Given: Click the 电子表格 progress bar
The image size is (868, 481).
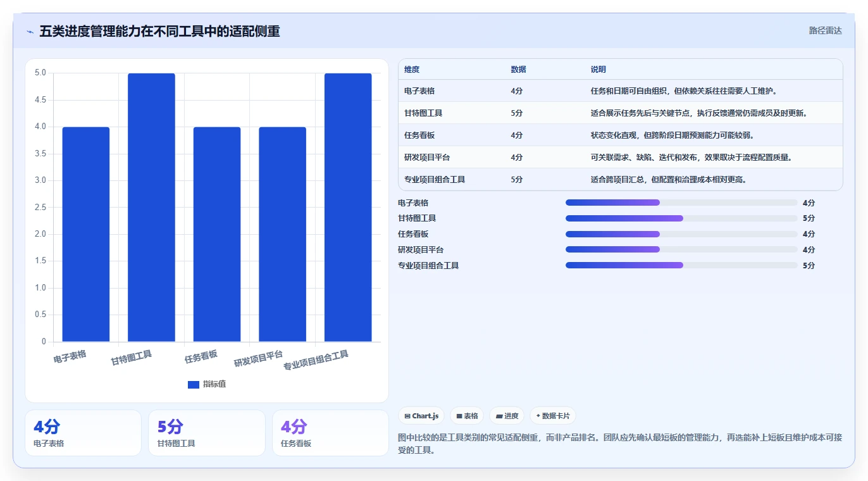Looking at the screenshot, I should click(681, 203).
